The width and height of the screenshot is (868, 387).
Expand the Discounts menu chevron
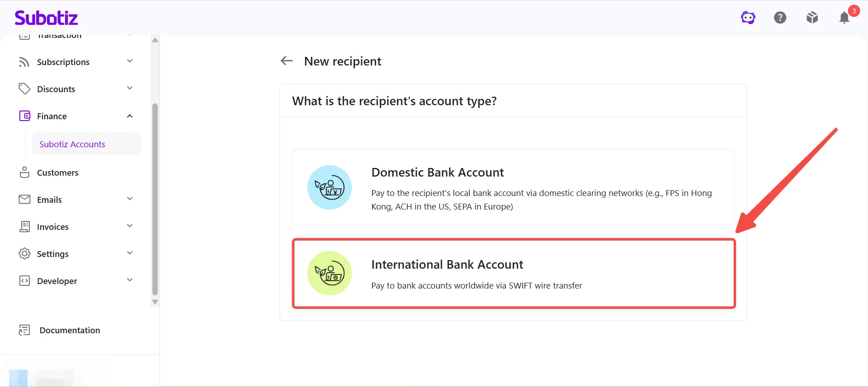point(130,88)
